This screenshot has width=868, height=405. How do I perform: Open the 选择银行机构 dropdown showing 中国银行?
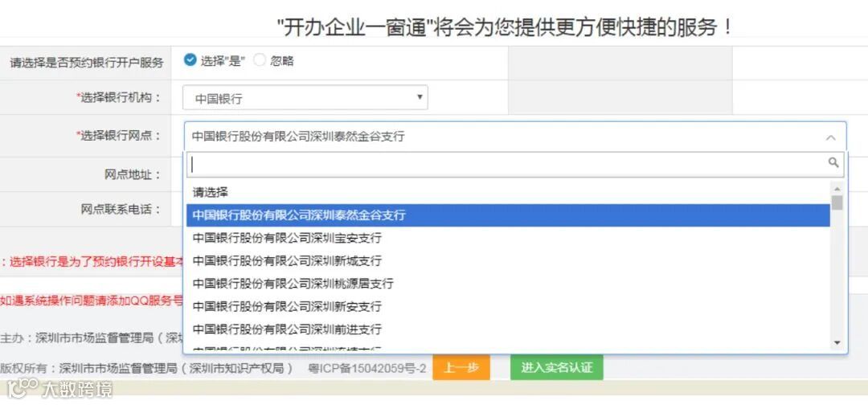[x=305, y=98]
